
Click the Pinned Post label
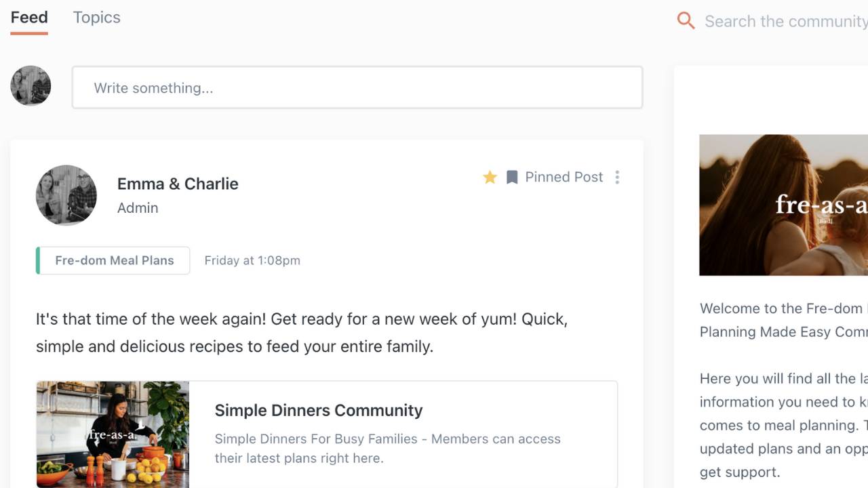564,177
